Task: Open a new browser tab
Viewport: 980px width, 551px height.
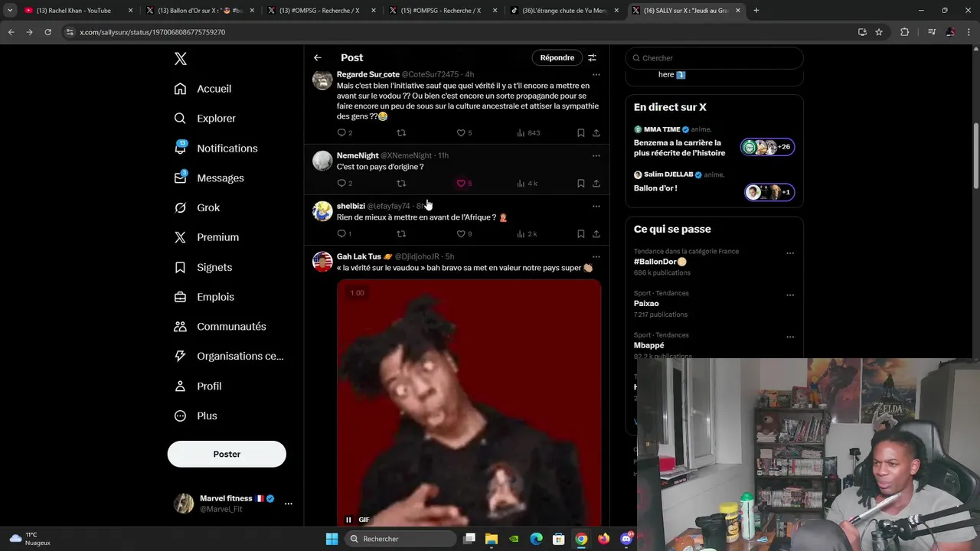Action: point(756,11)
